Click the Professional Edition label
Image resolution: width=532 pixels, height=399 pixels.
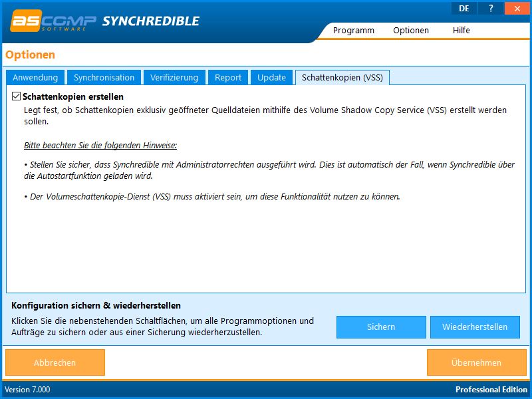[491, 390]
